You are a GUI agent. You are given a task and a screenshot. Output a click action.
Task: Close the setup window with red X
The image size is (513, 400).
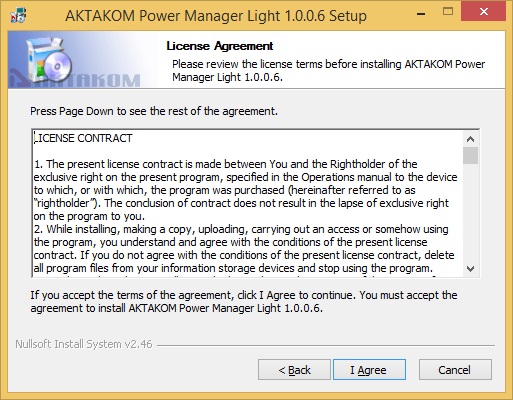pos(484,12)
